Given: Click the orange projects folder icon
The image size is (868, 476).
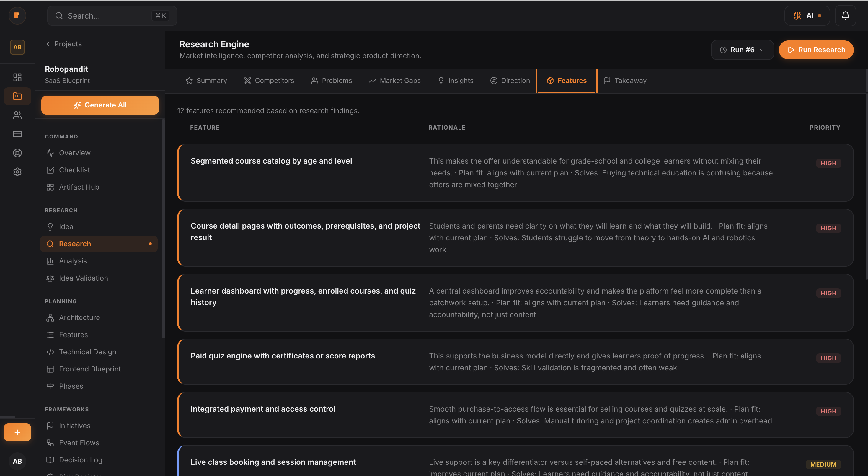Looking at the screenshot, I should (x=17, y=96).
